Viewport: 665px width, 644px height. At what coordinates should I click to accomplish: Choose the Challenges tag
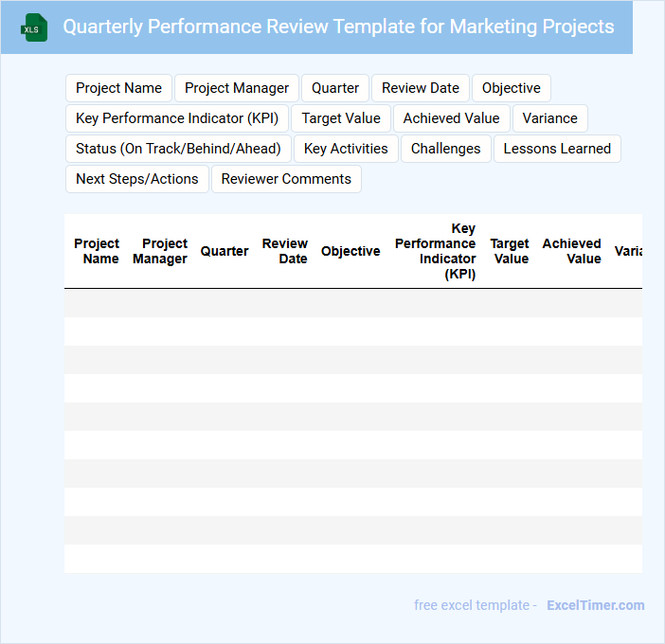[x=445, y=149]
